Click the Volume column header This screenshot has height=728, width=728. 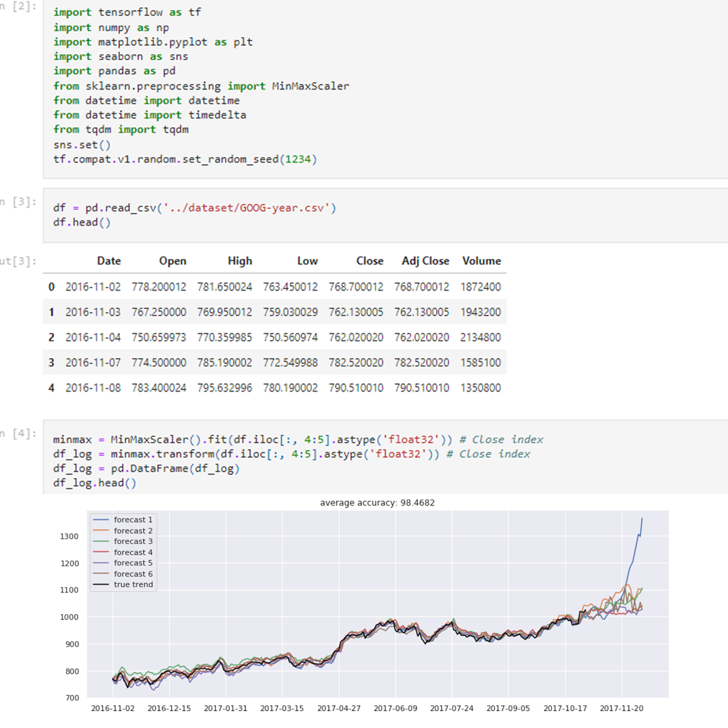(x=482, y=261)
